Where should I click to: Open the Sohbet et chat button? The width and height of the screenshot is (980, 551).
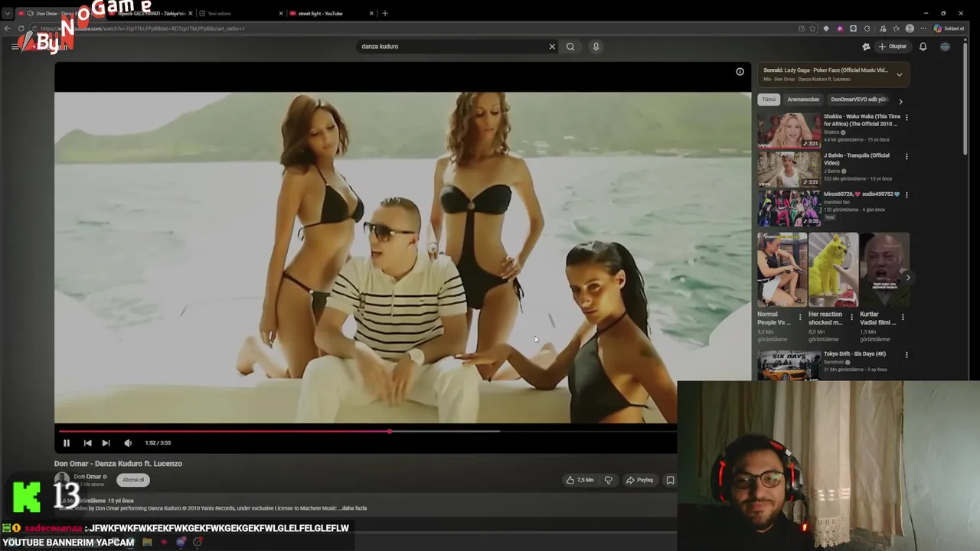point(949,28)
